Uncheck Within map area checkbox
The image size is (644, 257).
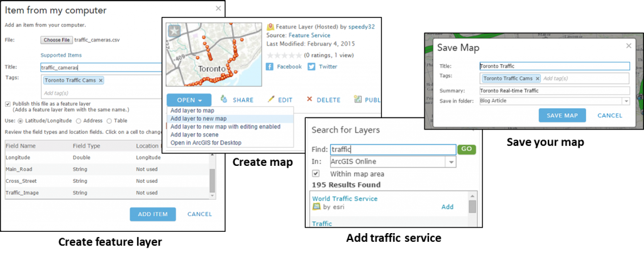[x=316, y=173]
